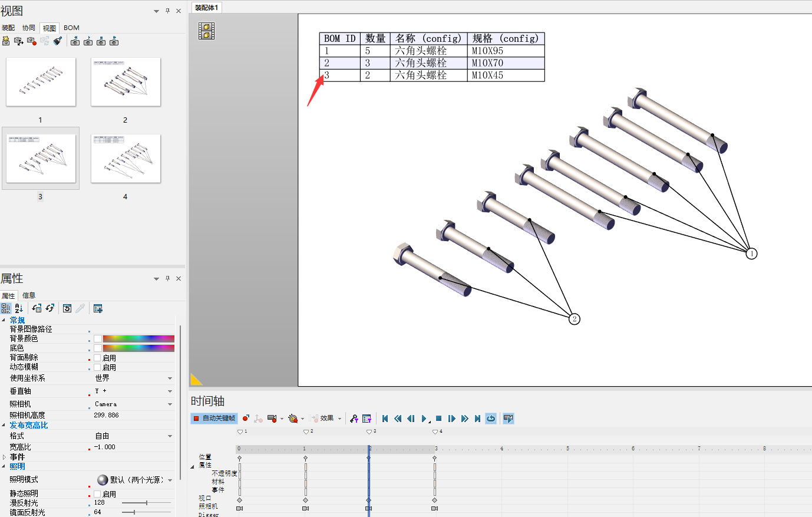Click the add-property table icon in Properties toolbar
The width and height of the screenshot is (812, 517).
pyautogui.click(x=98, y=308)
